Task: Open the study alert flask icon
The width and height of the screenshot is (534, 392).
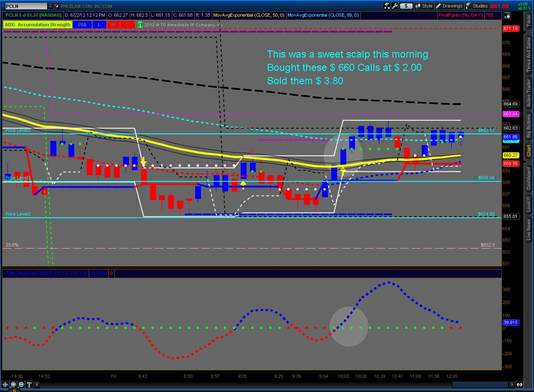Action: click(387, 6)
